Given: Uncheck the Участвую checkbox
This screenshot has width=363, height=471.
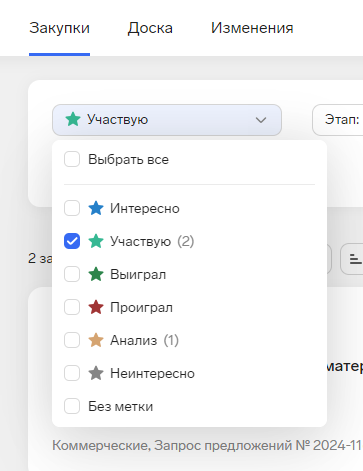Looking at the screenshot, I should point(72,241).
